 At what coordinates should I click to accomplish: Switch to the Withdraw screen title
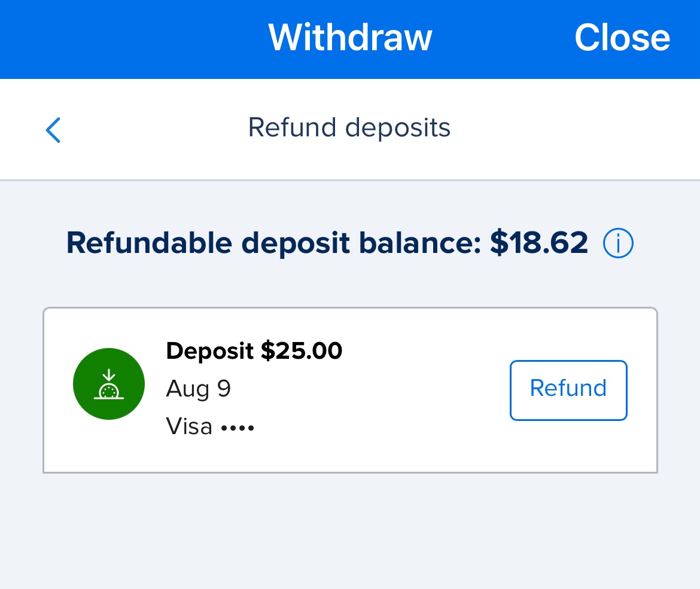point(350,38)
